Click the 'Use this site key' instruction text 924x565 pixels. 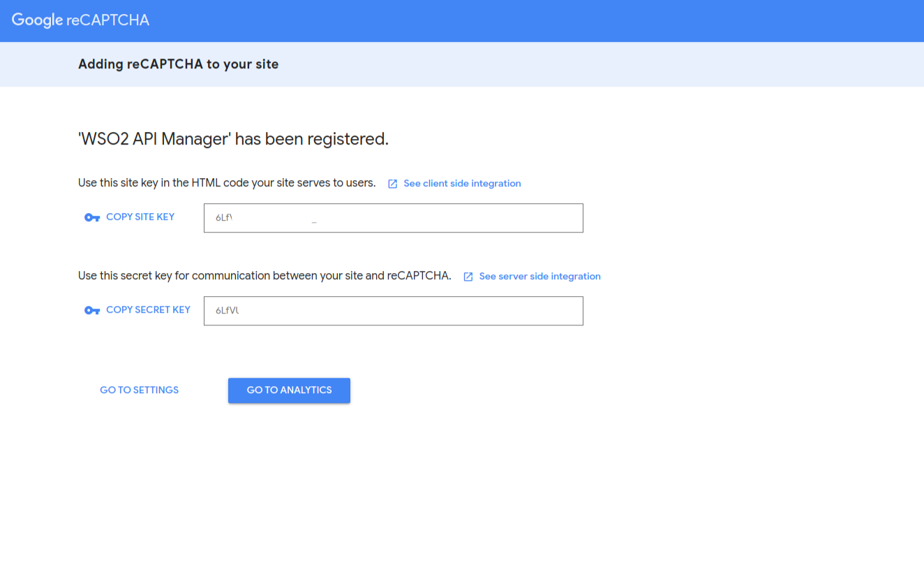(227, 183)
